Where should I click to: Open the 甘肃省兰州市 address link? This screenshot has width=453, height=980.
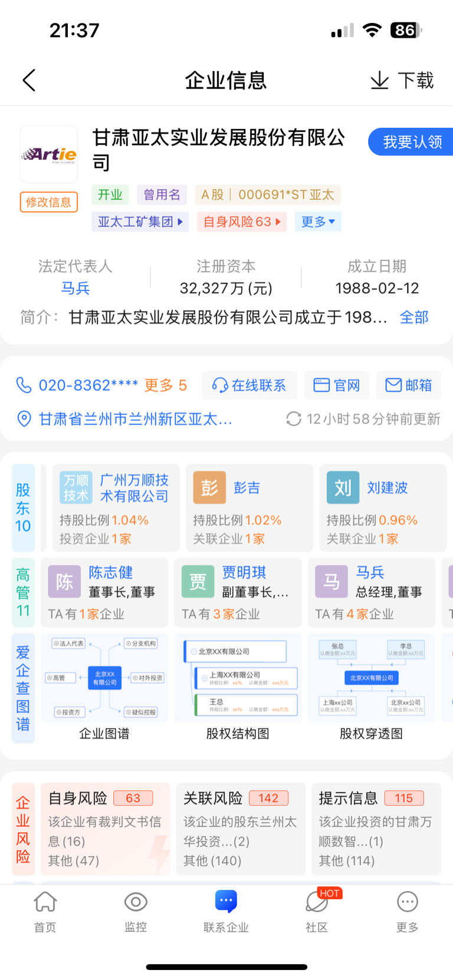(136, 419)
